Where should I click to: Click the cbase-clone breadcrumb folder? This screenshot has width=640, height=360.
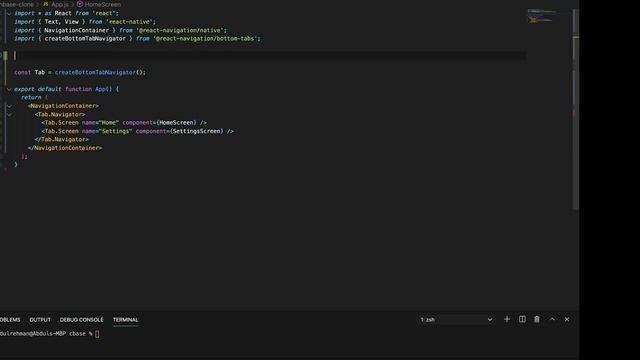tap(17, 4)
